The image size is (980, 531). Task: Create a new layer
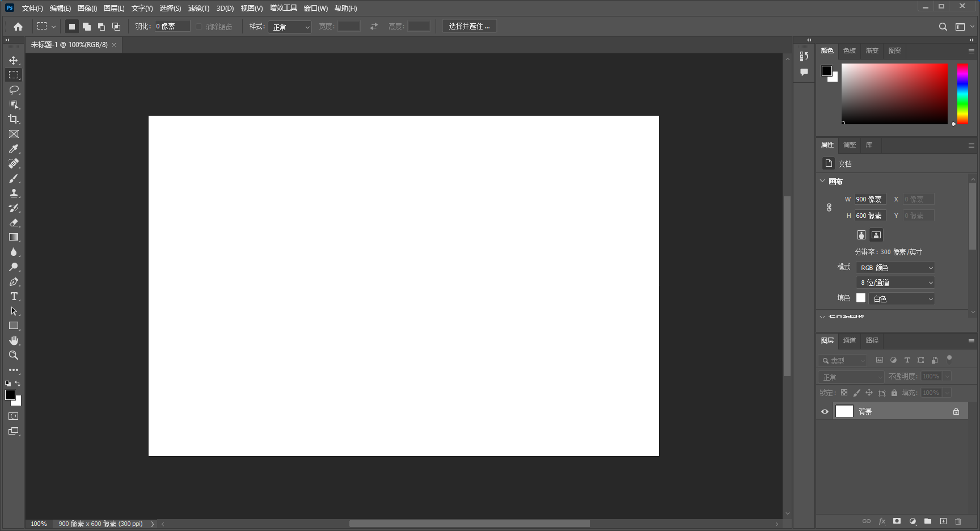tap(944, 521)
